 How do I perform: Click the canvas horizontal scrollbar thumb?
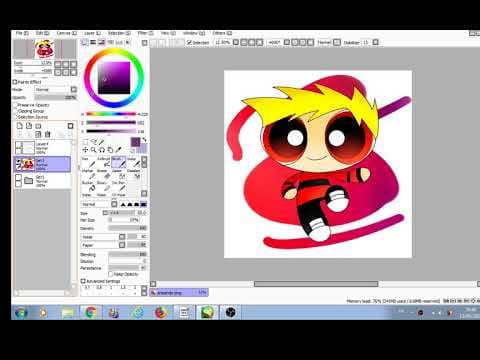(x=316, y=284)
